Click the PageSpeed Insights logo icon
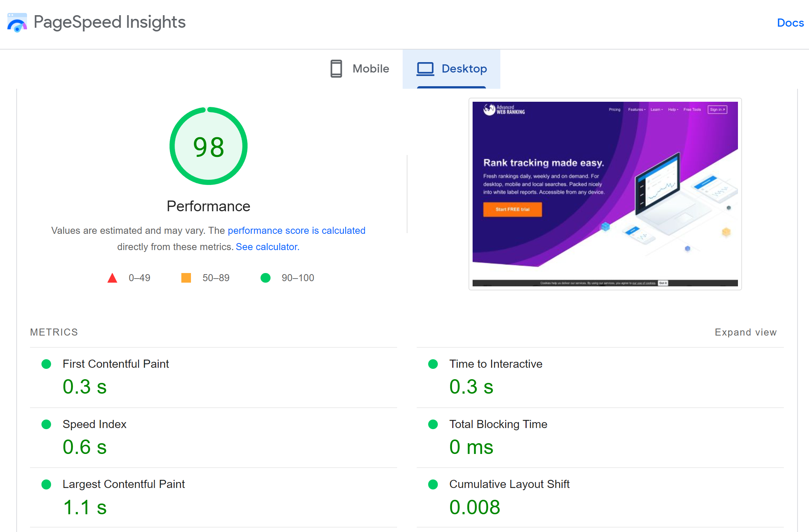 pyautogui.click(x=17, y=22)
